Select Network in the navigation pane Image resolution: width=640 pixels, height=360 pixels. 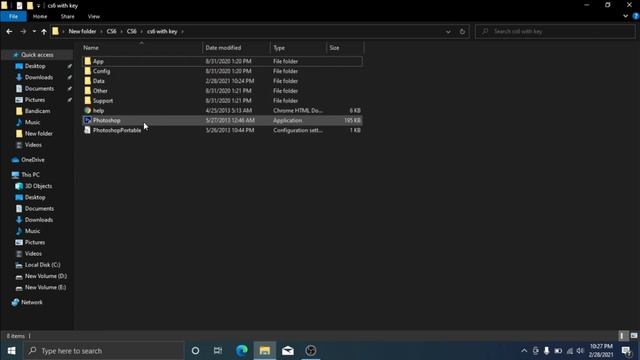click(31, 302)
